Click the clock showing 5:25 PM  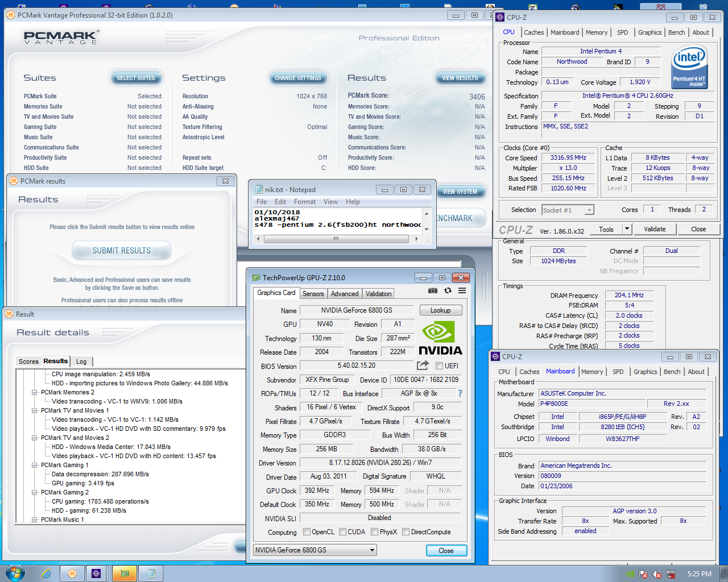[x=699, y=574]
